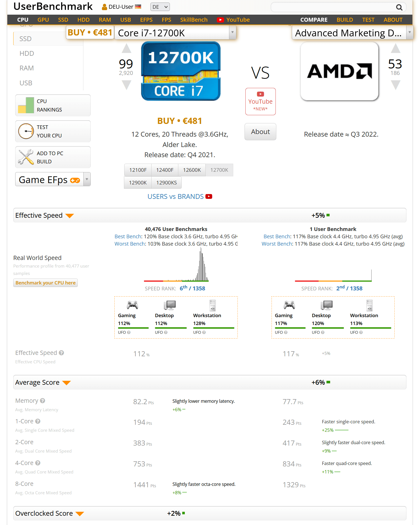Open the DE country dropdown
The height and width of the screenshot is (525, 420).
[160, 7]
